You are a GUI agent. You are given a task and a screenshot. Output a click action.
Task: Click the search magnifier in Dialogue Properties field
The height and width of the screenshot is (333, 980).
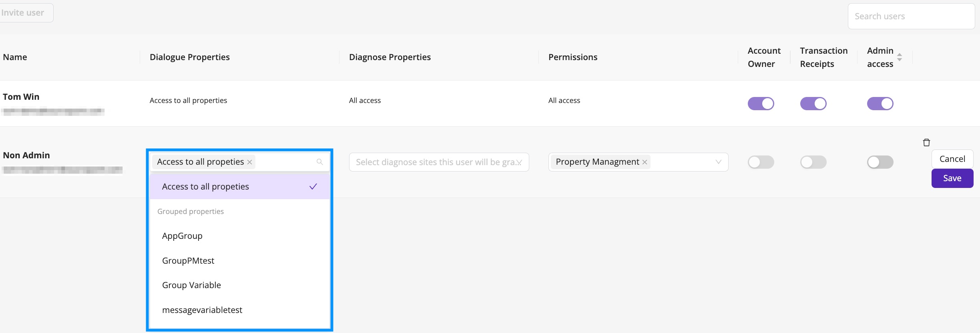pyautogui.click(x=319, y=162)
